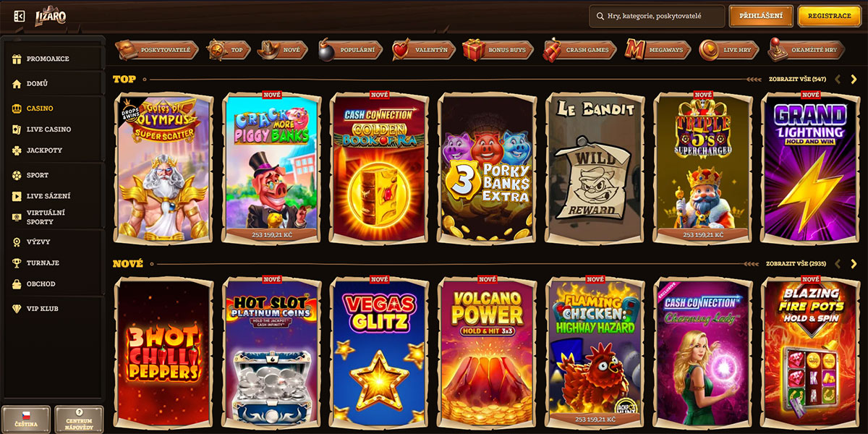Viewport: 868px width, 434px height.
Task: Collapse the sidebar with the top-left icon
Action: click(x=20, y=16)
